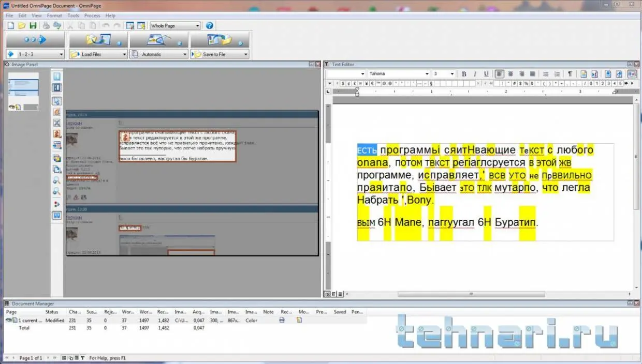Toggle Italic formatting

pyautogui.click(x=475, y=74)
